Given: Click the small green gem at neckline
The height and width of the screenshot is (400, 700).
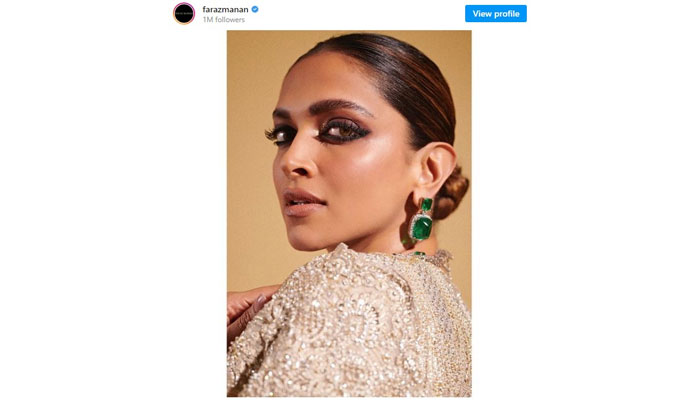Looking at the screenshot, I should 418,254.
